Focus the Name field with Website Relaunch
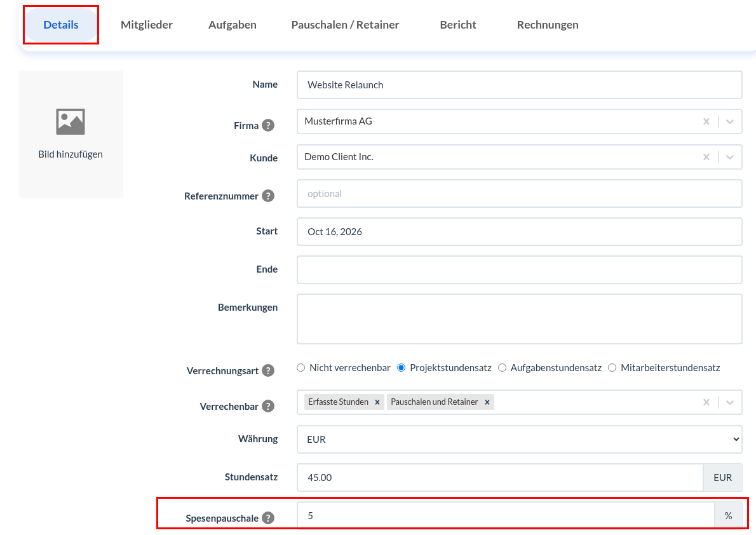This screenshot has width=756, height=535. point(519,85)
